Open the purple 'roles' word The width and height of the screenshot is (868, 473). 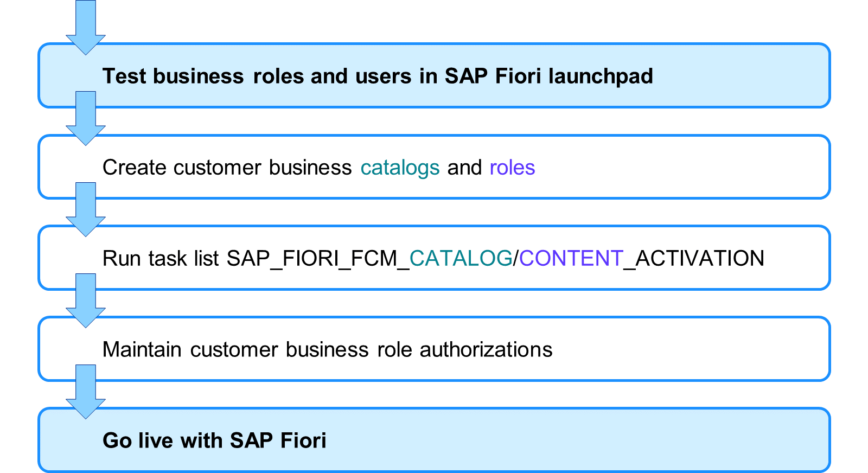tap(512, 168)
